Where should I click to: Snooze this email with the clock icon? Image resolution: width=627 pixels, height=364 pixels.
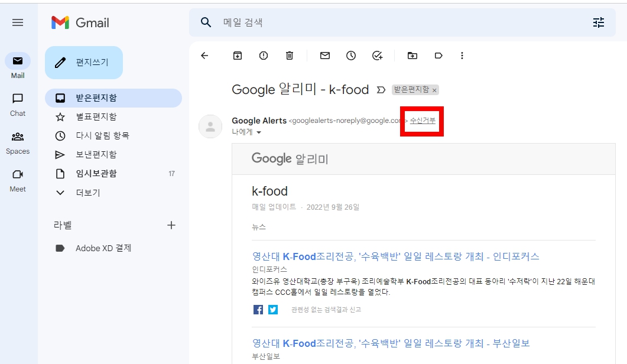(x=351, y=55)
